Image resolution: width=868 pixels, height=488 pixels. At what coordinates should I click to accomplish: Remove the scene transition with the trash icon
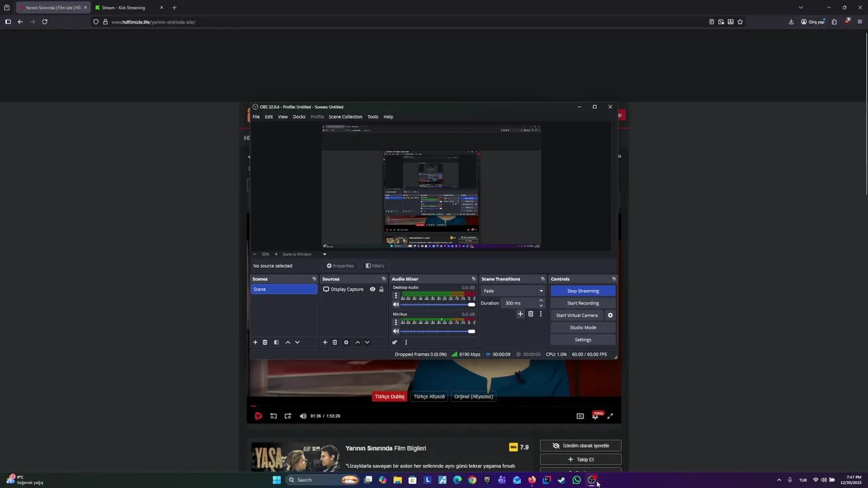coord(530,314)
